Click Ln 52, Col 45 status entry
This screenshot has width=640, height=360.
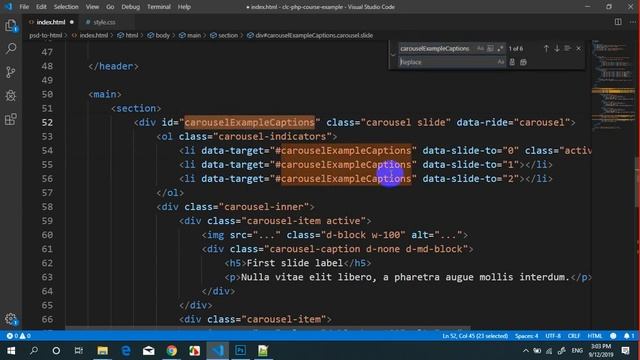pos(475,336)
